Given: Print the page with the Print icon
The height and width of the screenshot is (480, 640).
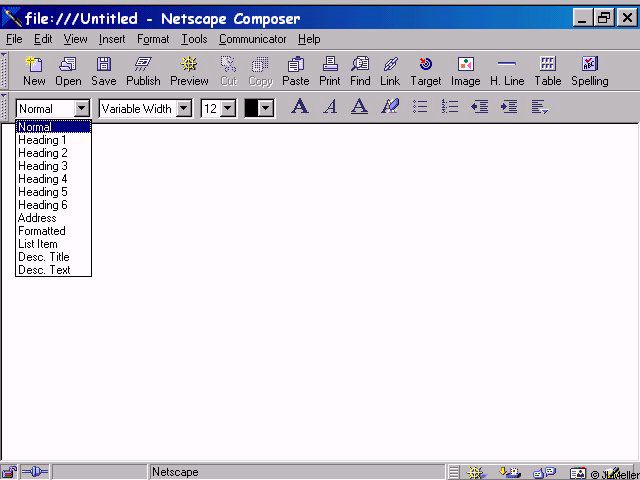Looking at the screenshot, I should coord(330,71).
